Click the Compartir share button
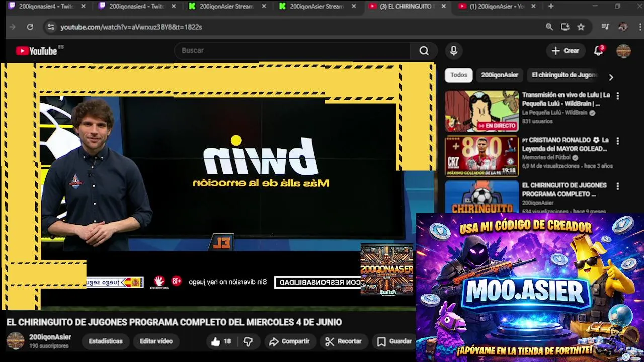This screenshot has width=644, height=362. pos(289,341)
